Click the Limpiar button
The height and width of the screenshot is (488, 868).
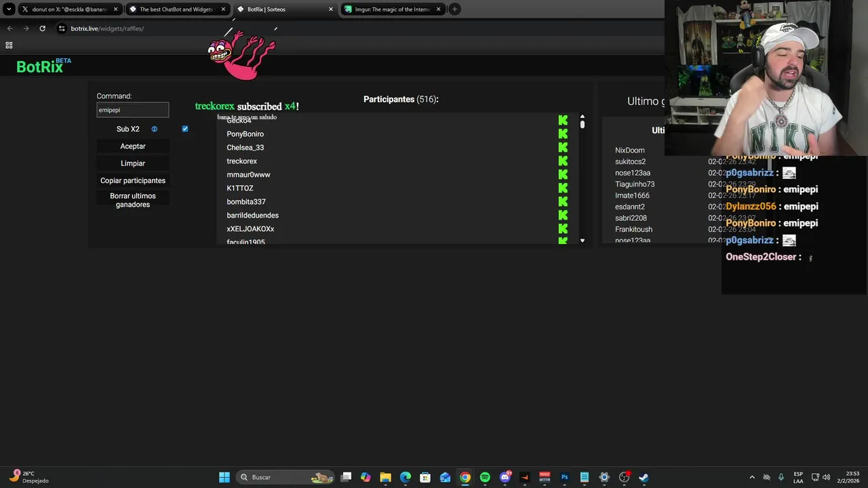pyautogui.click(x=133, y=163)
